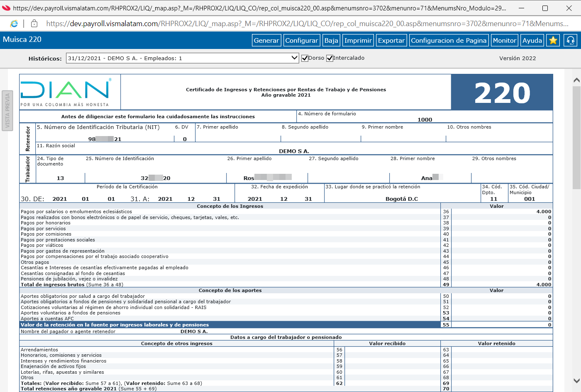Viewport: 581px width, 392px height.
Task: Click Pagos por salarios row label
Action: (x=76, y=212)
